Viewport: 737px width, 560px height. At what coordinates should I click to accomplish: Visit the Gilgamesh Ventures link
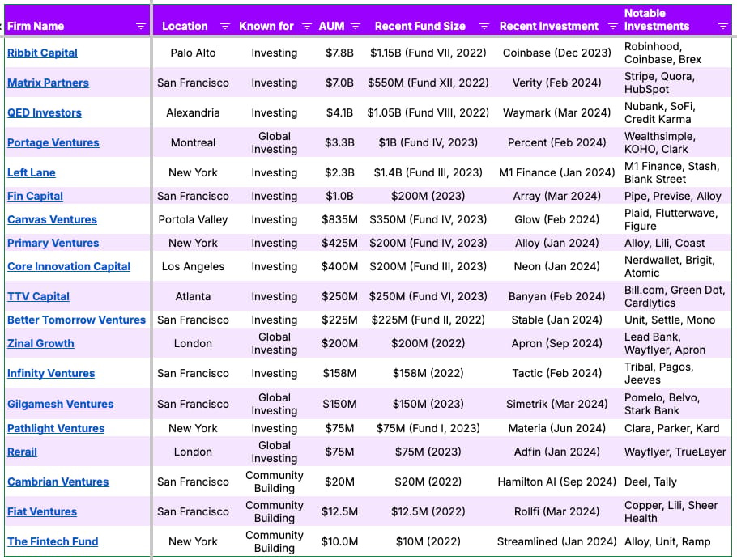pyautogui.click(x=60, y=404)
